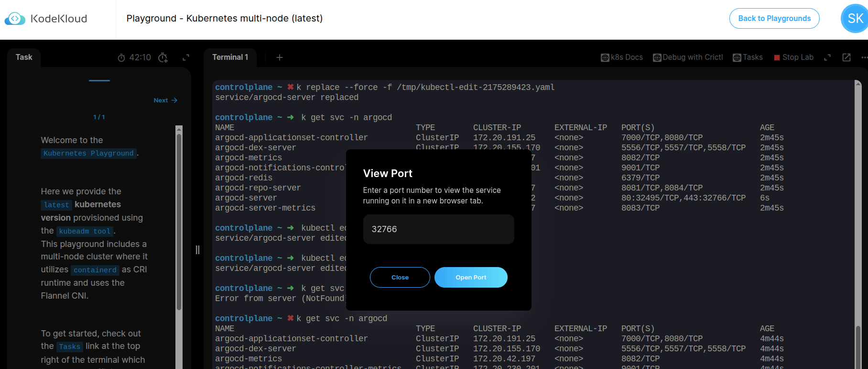
Task: Add a new terminal with the plus icon
Action: pos(280,57)
